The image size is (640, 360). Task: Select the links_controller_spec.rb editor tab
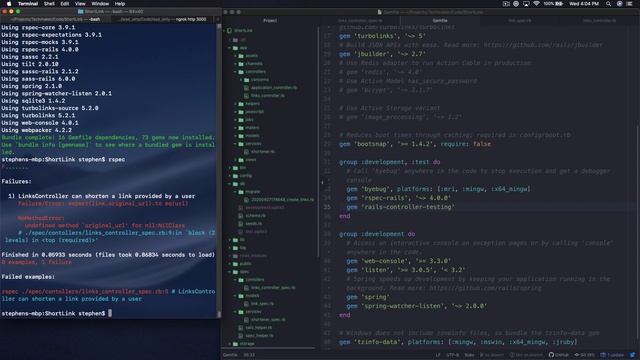point(360,20)
